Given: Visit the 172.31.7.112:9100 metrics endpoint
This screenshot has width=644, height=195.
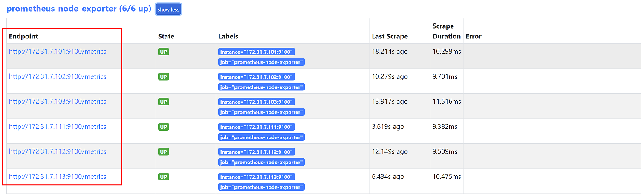Looking at the screenshot, I should [58, 151].
